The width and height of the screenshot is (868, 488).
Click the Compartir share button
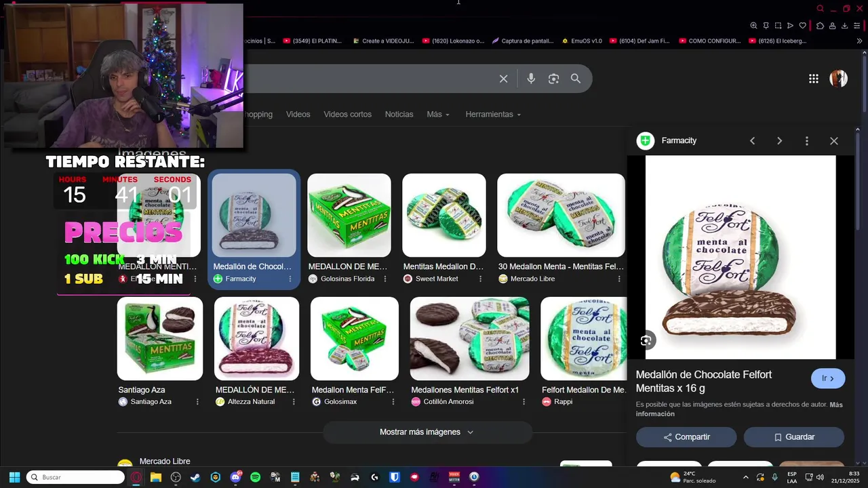(x=686, y=437)
